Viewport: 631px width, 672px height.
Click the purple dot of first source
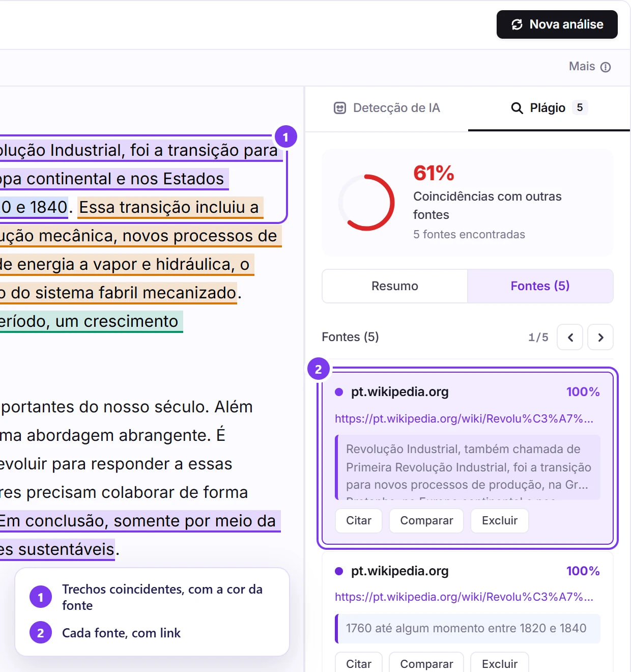339,392
